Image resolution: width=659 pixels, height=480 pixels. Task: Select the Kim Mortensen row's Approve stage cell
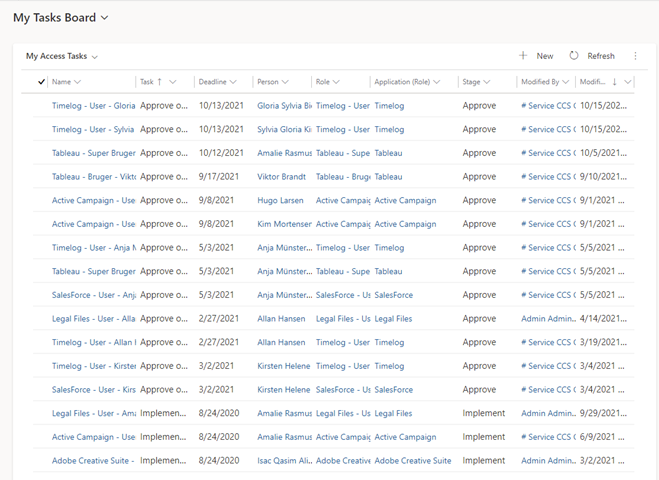479,224
